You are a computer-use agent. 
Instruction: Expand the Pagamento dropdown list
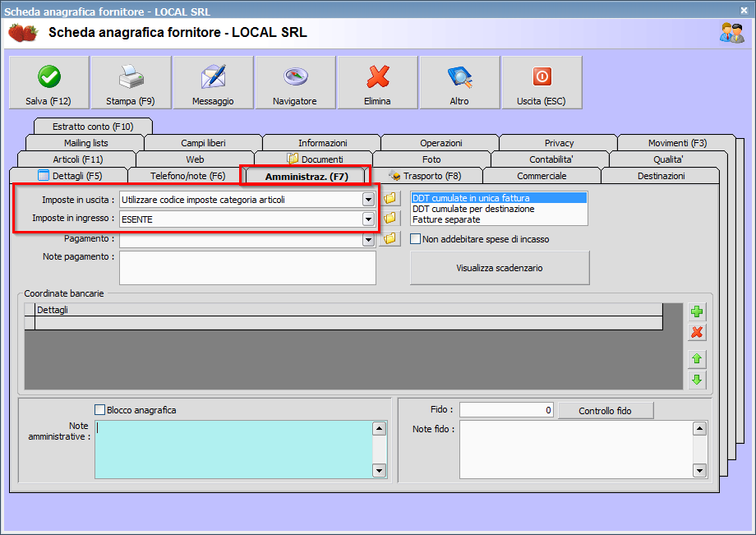point(368,239)
